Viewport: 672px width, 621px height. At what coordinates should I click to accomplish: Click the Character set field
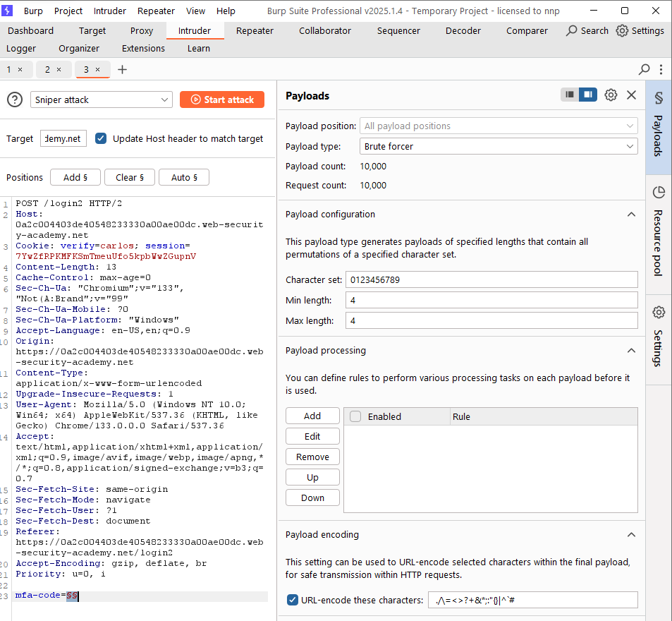(x=491, y=279)
